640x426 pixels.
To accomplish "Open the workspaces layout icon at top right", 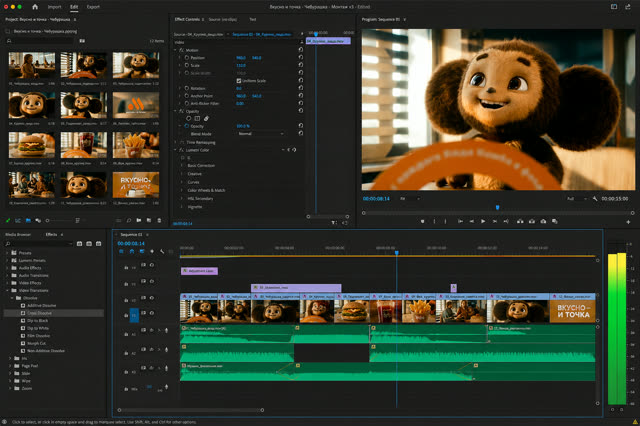I will point(614,7).
